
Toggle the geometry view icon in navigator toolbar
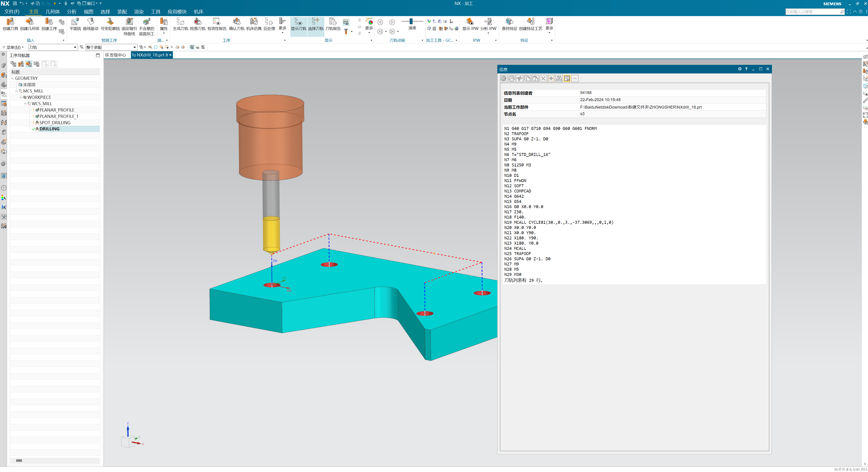point(29,64)
